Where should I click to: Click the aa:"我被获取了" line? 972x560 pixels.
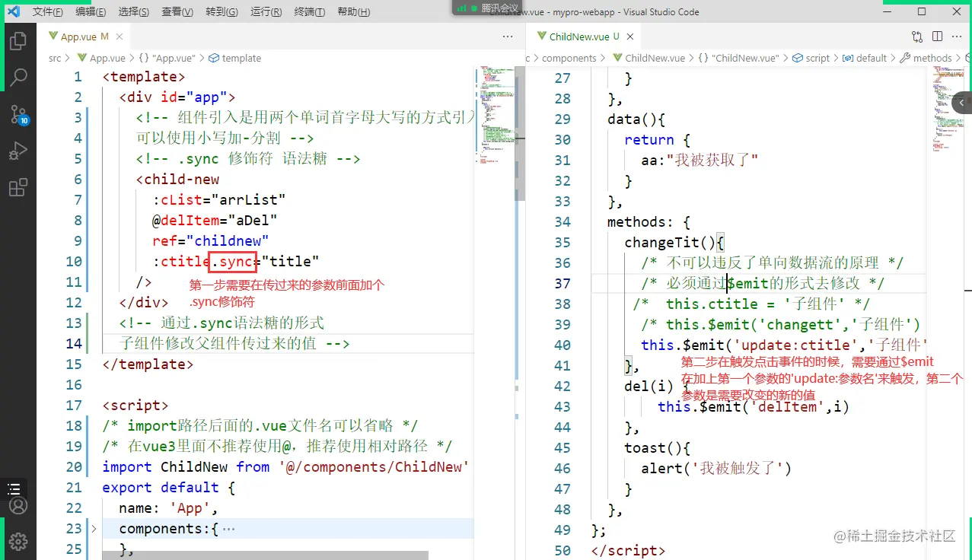point(700,160)
